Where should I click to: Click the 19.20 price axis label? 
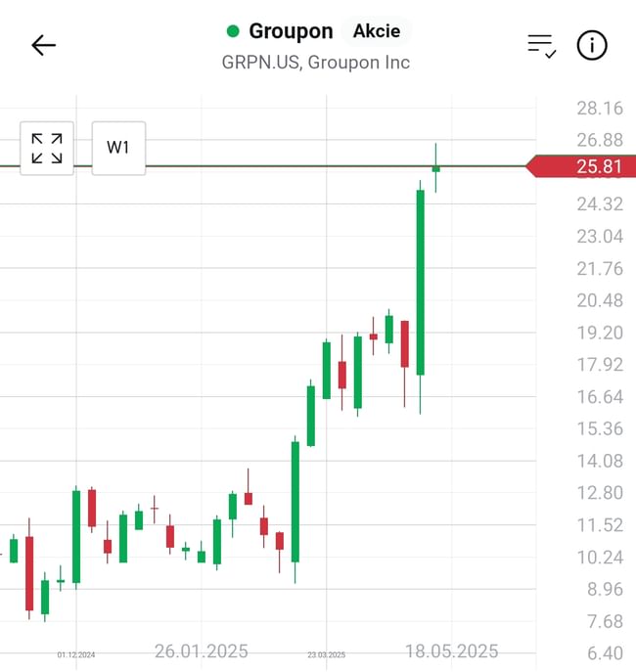click(x=599, y=333)
